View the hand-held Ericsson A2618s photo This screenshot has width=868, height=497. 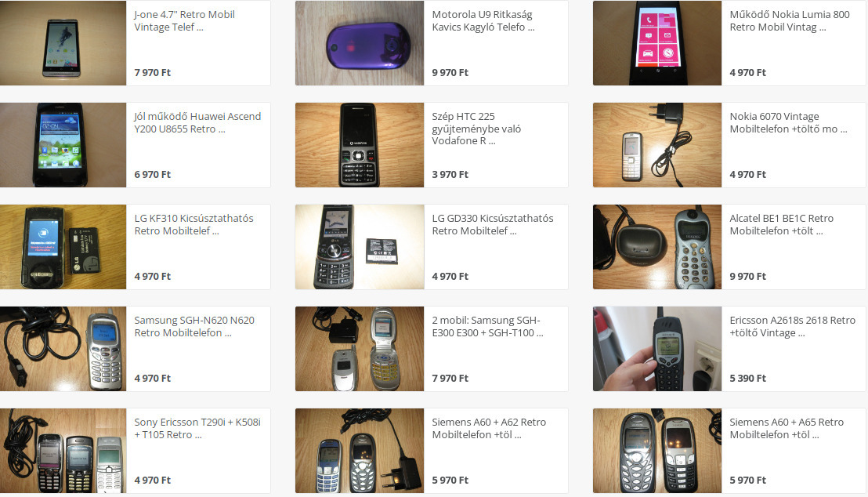click(657, 349)
